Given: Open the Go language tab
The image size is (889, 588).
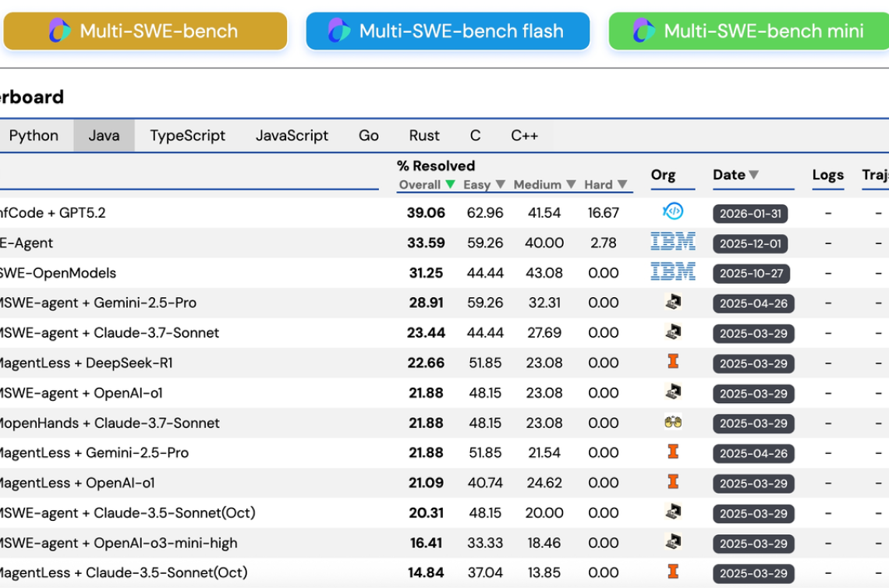Looking at the screenshot, I should pyautogui.click(x=369, y=136).
